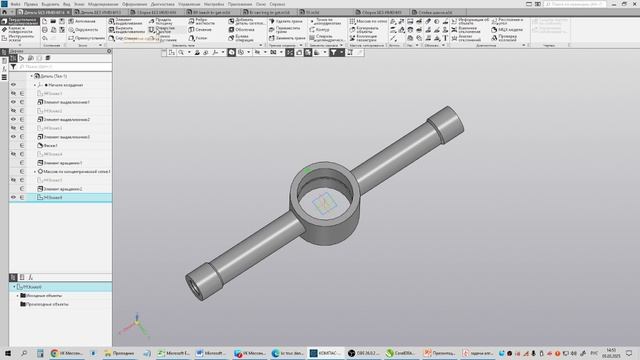The width and height of the screenshot is (640, 360).
Task: Select the Extrude element (Элемент выдавливания) tool
Action: coord(126,21)
